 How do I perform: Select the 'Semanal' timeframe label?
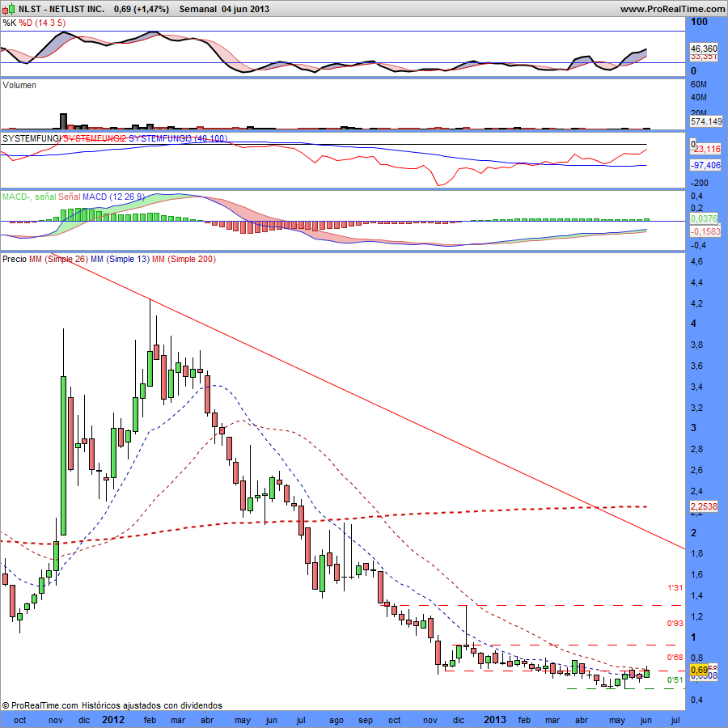pyautogui.click(x=198, y=9)
